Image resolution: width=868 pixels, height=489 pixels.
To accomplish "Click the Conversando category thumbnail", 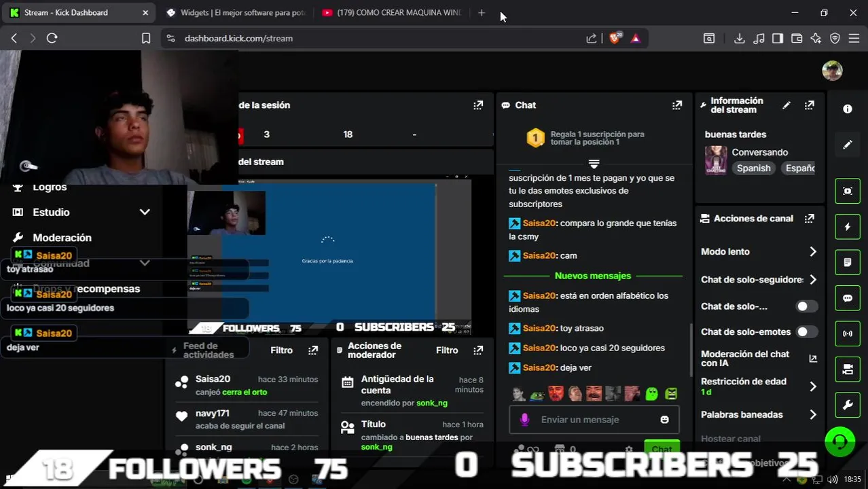I will click(716, 160).
